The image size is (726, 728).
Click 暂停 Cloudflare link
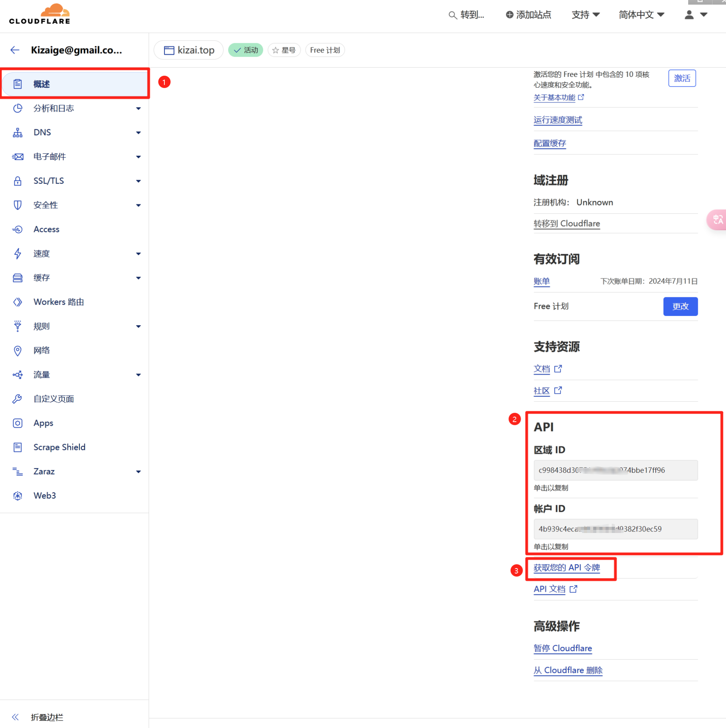pos(562,648)
